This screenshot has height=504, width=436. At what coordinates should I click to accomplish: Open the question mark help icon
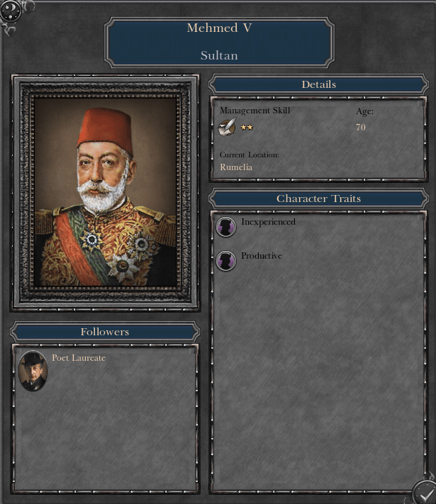pos(11,11)
